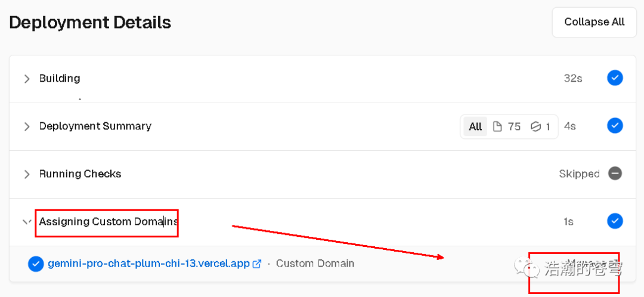
Task: Click the Assigning Custom Domains blue checkmark icon
Action: [615, 221]
